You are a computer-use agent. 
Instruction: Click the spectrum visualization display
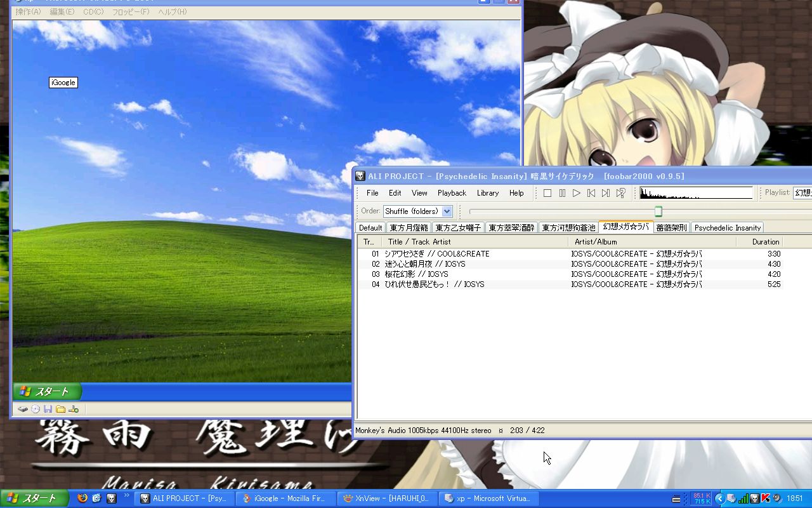(696, 193)
